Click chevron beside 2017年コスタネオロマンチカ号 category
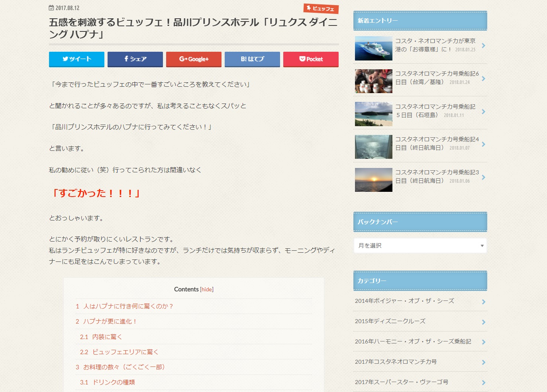 click(483, 362)
